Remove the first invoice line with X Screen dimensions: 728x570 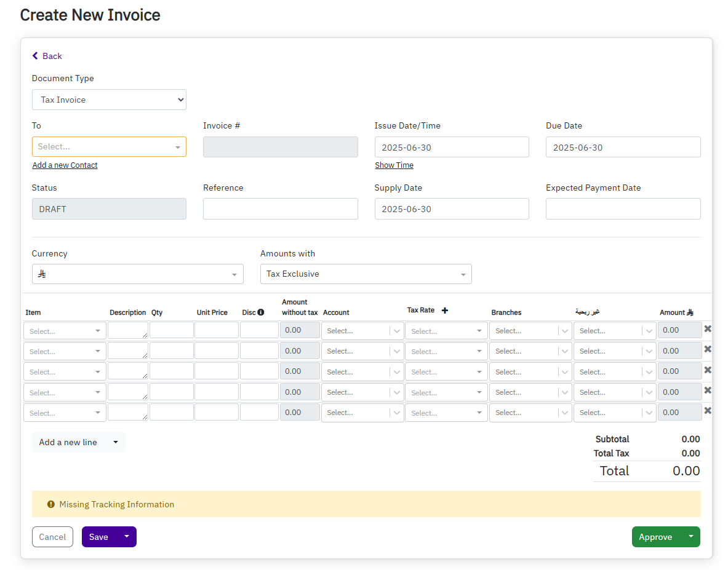708,329
